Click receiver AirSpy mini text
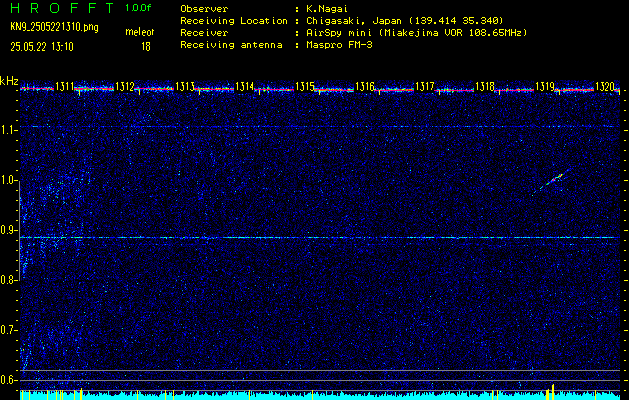Image resolution: width=629 pixels, height=400 pixels. [x=417, y=33]
